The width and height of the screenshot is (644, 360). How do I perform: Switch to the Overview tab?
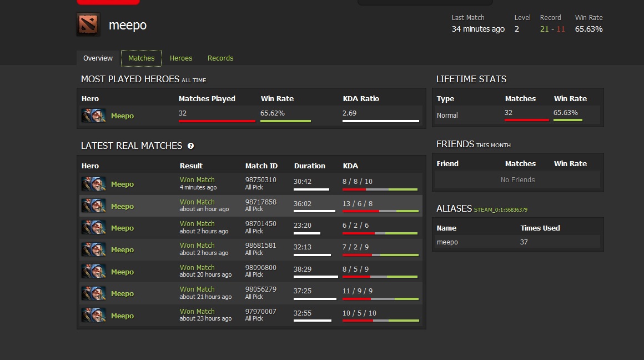[x=98, y=58]
